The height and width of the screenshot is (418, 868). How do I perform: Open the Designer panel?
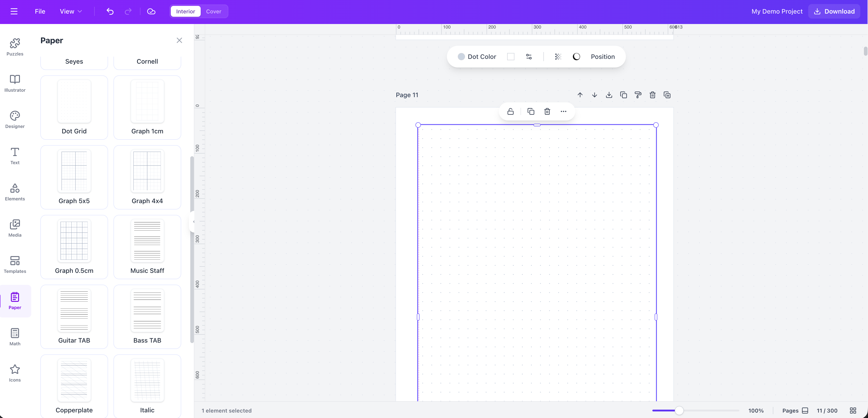click(x=15, y=120)
